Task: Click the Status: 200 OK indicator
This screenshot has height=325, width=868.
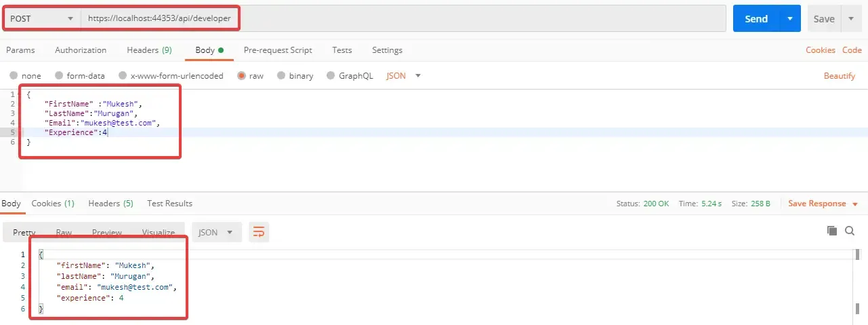Action: [x=642, y=204]
